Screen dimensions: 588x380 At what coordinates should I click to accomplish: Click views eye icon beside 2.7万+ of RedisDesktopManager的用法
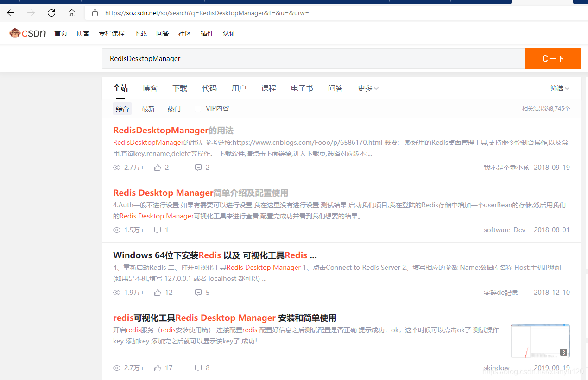click(117, 168)
